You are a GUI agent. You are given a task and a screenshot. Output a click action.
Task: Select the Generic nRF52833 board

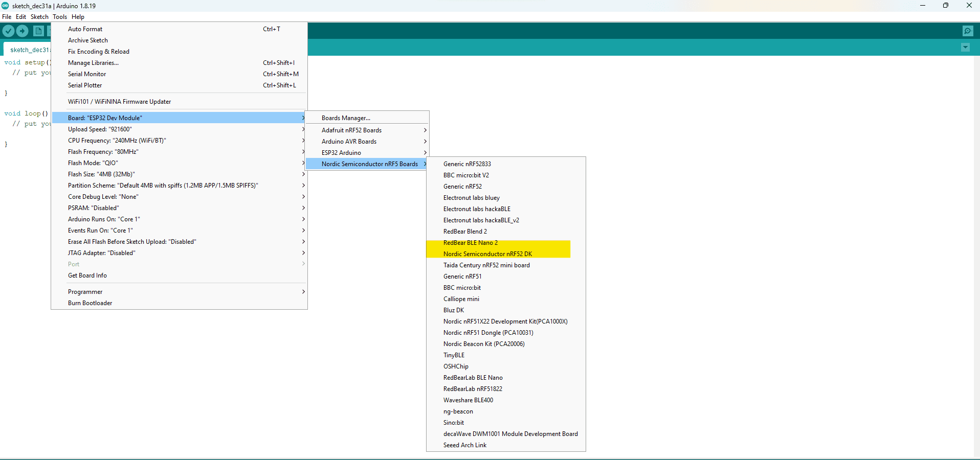506,164
